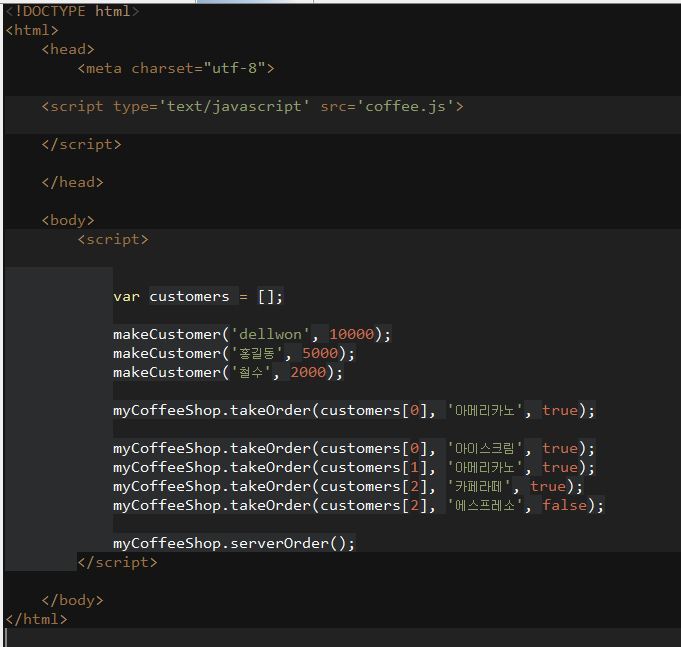Screen dimensions: 681x647
Task: Click the makeCustomer '철수' line
Action: (228, 373)
